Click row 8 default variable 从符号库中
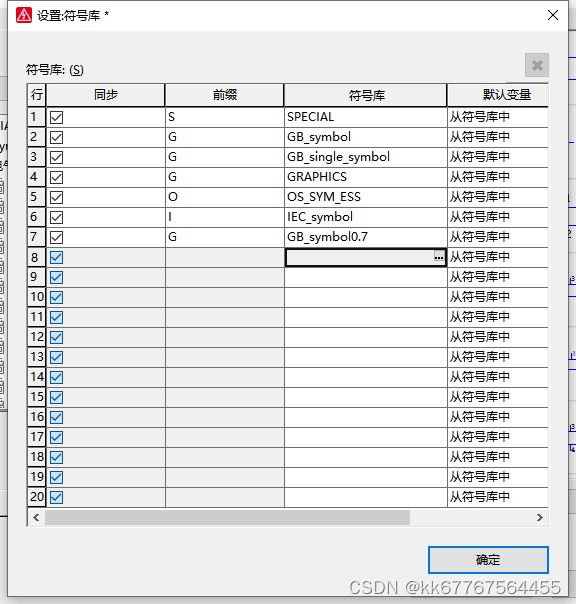Screen dimensions: 576x604 click(x=498, y=257)
